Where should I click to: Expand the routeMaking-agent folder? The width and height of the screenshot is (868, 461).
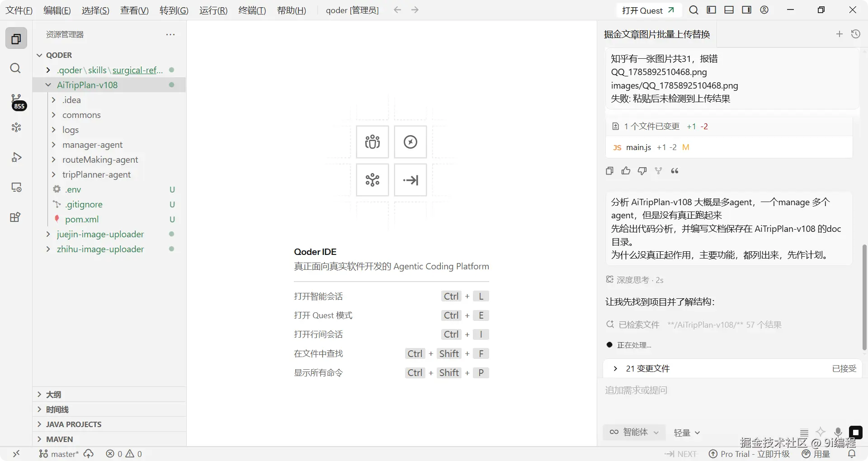(x=109, y=160)
